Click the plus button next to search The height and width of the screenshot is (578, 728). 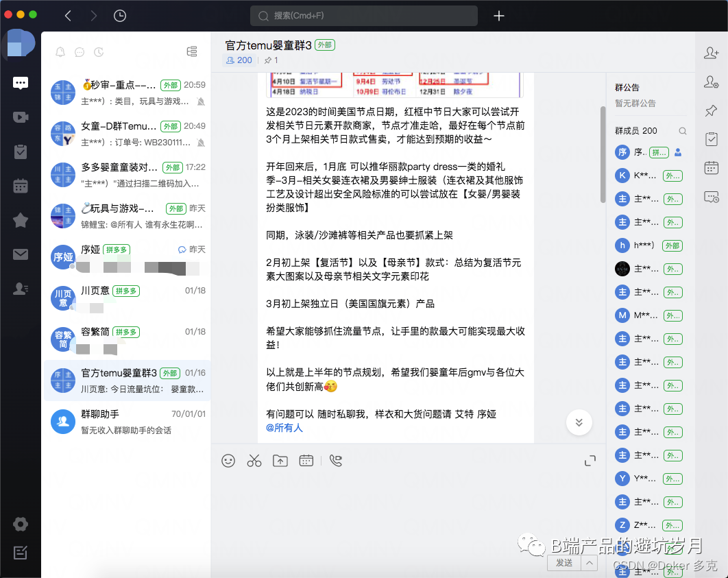click(498, 16)
